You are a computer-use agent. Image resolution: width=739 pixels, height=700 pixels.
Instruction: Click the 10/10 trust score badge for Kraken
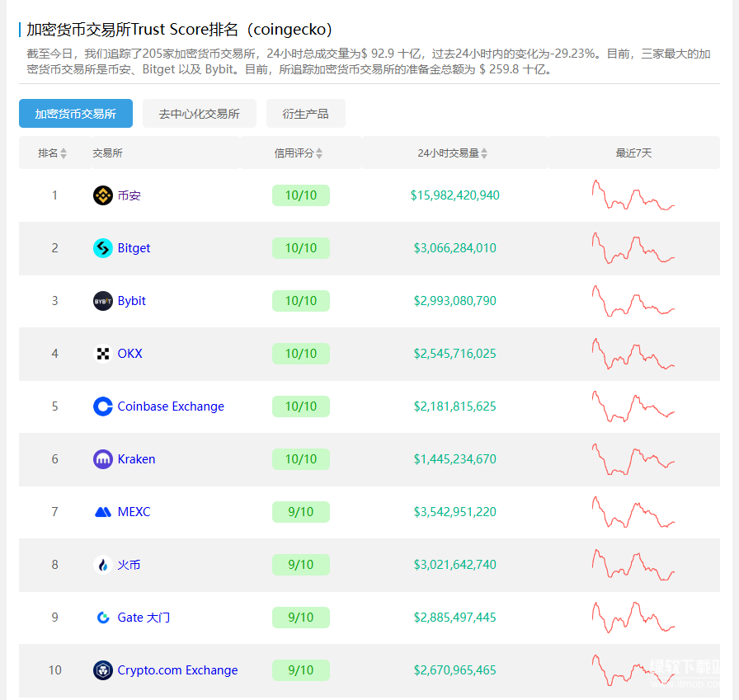click(x=301, y=459)
